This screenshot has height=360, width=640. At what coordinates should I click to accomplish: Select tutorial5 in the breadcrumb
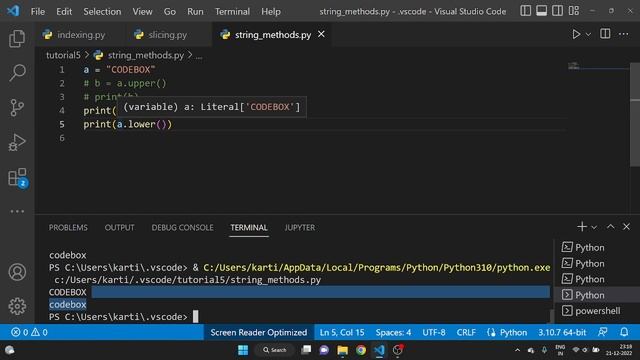click(x=63, y=55)
